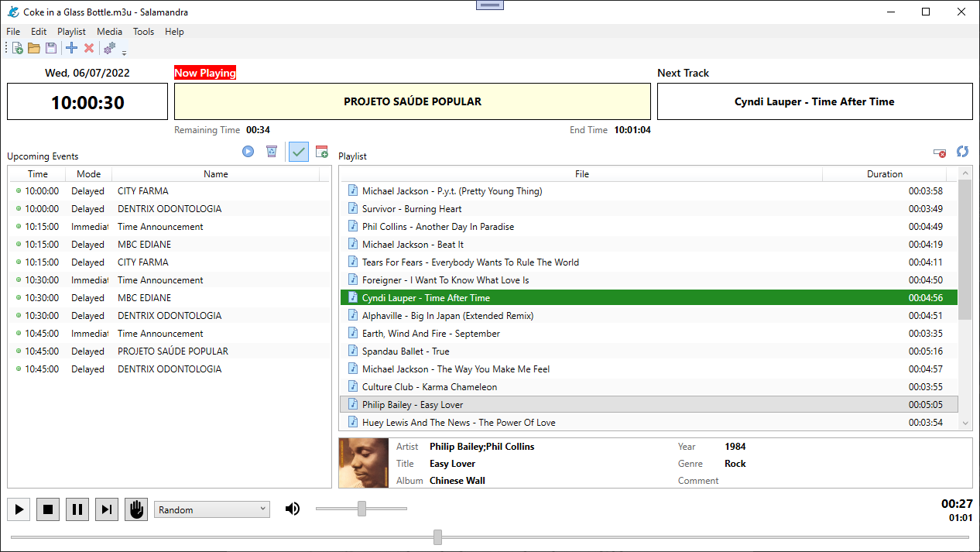The image size is (980, 552).
Task: Select highlighted Cyndi Lauper - Time After Time row
Action: pyautogui.click(x=649, y=298)
